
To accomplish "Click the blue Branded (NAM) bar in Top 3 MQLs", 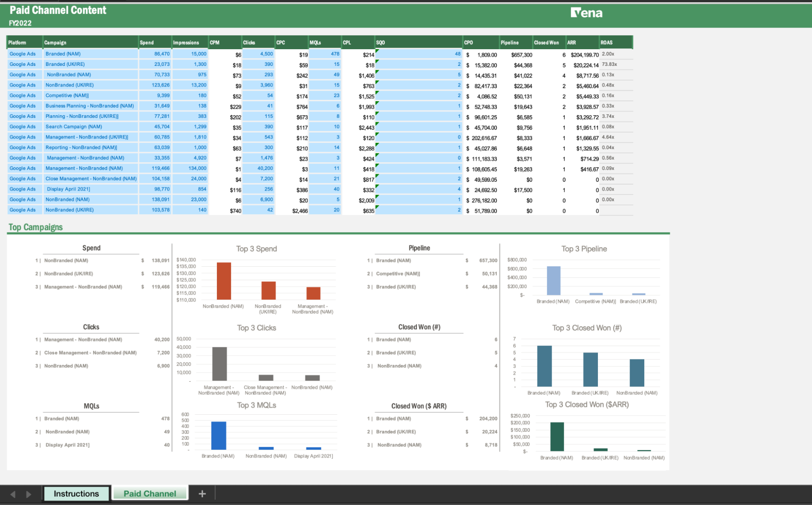I will pyautogui.click(x=219, y=435).
